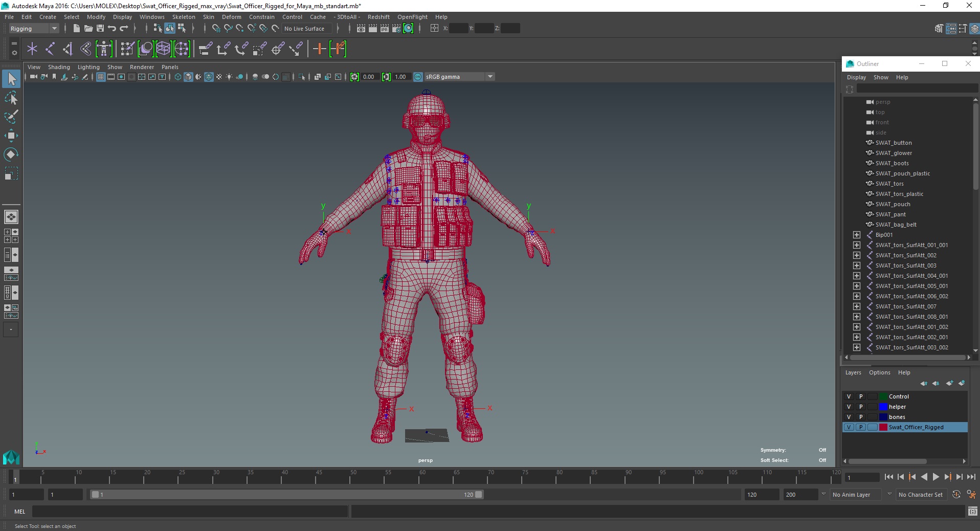Toggle visibility V for helper layer

point(849,407)
